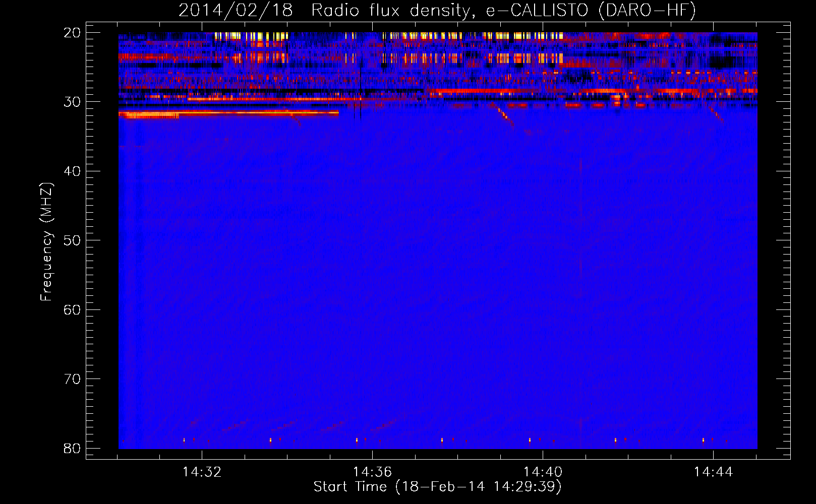Click the y-axis tick label '70'
This screenshot has width=816, height=504.
pyautogui.click(x=72, y=379)
